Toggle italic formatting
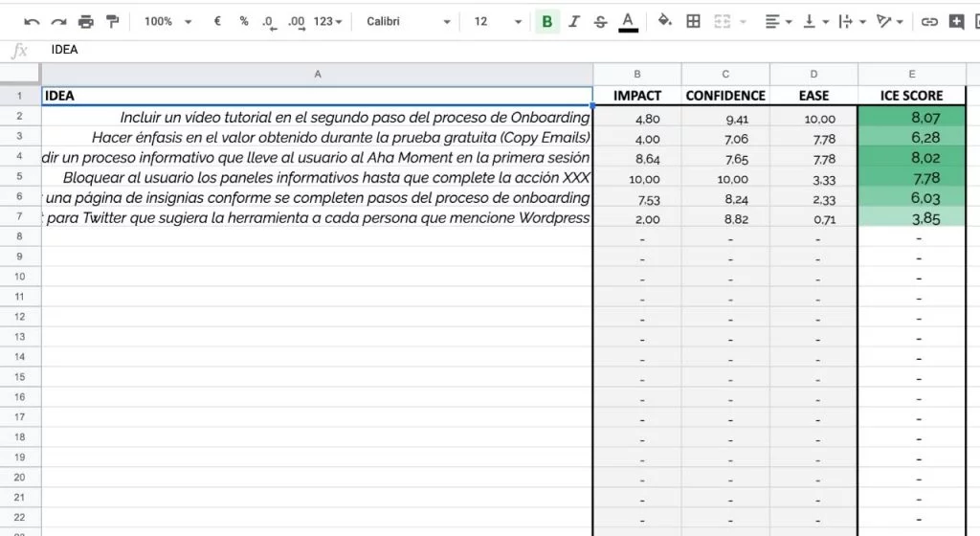This screenshot has height=536, width=980. click(x=574, y=21)
